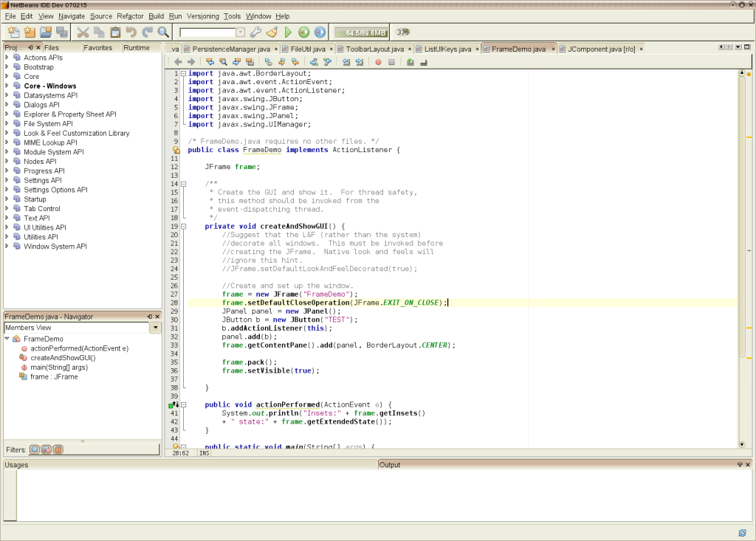756x541 pixels.
Task: Click the Save All toolbar icon
Action: 62,32
